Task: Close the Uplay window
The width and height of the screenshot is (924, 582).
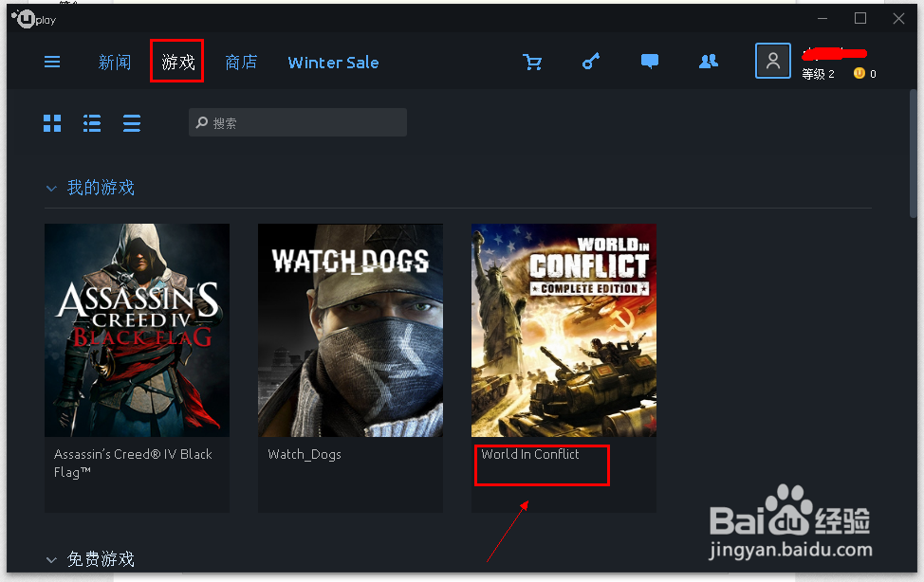Action: (x=898, y=19)
